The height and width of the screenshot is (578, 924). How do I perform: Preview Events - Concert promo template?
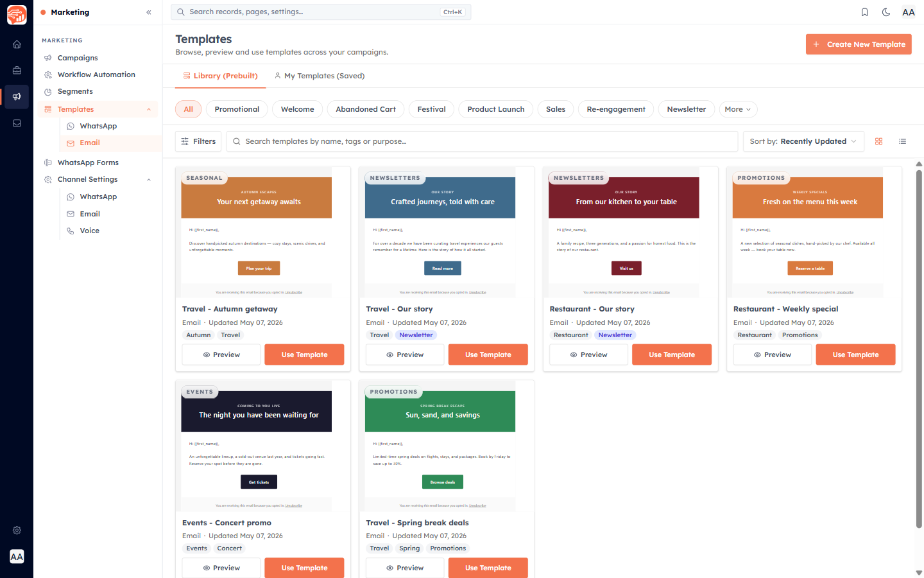[221, 568]
